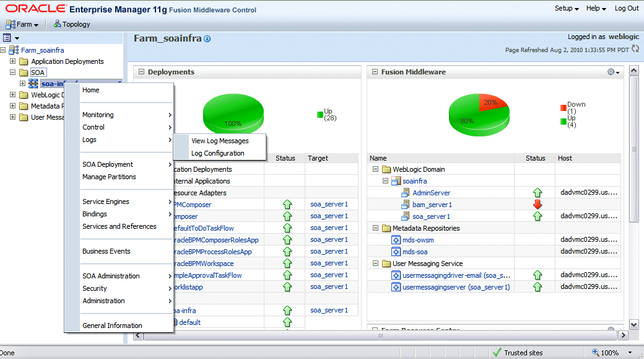Open OracleBPMWorkspace deployment link
644x359 pixels.
point(204,264)
